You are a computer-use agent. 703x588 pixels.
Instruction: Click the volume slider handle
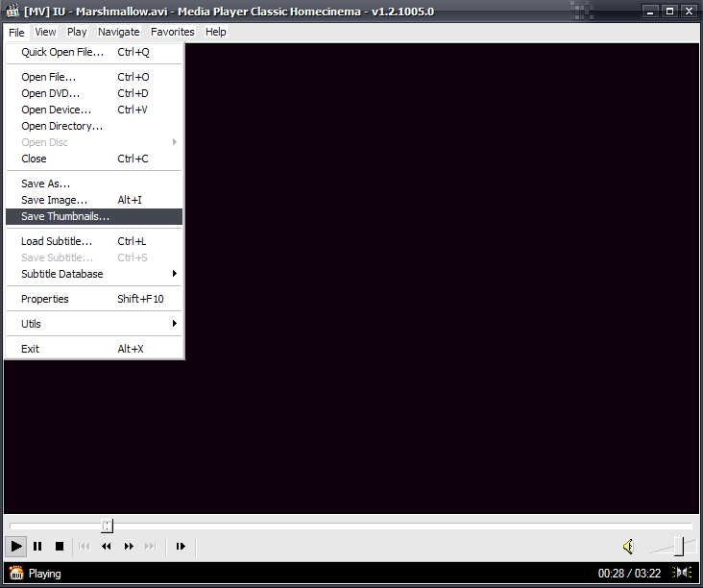679,547
